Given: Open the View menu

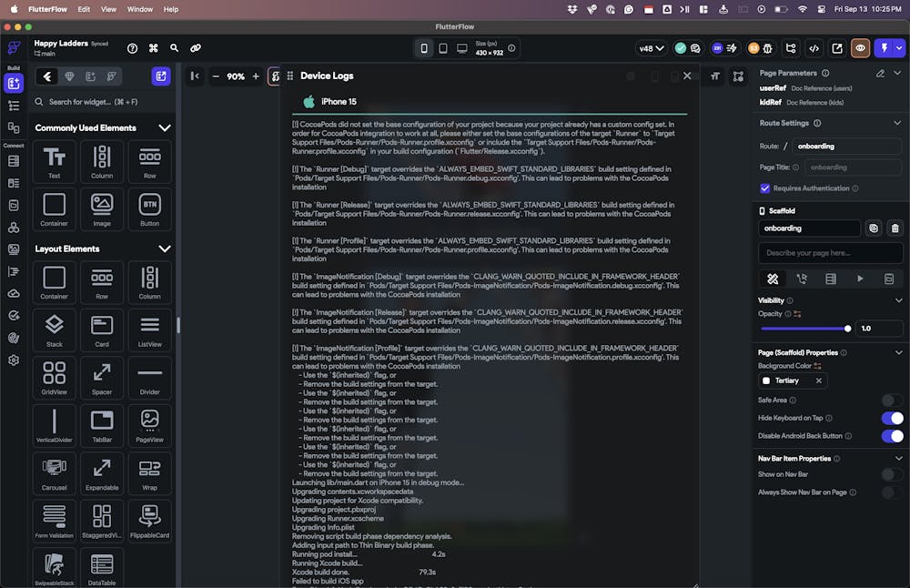Looking at the screenshot, I should [108, 9].
